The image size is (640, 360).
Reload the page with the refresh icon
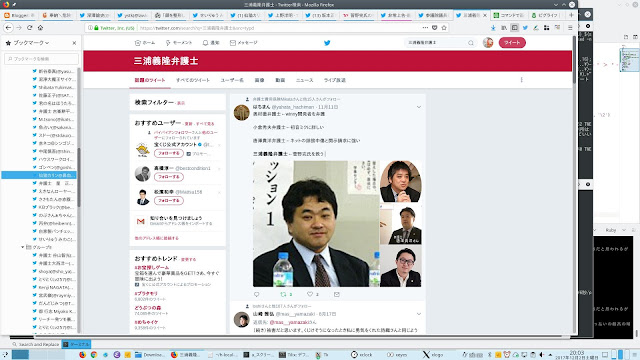(x=29, y=28)
